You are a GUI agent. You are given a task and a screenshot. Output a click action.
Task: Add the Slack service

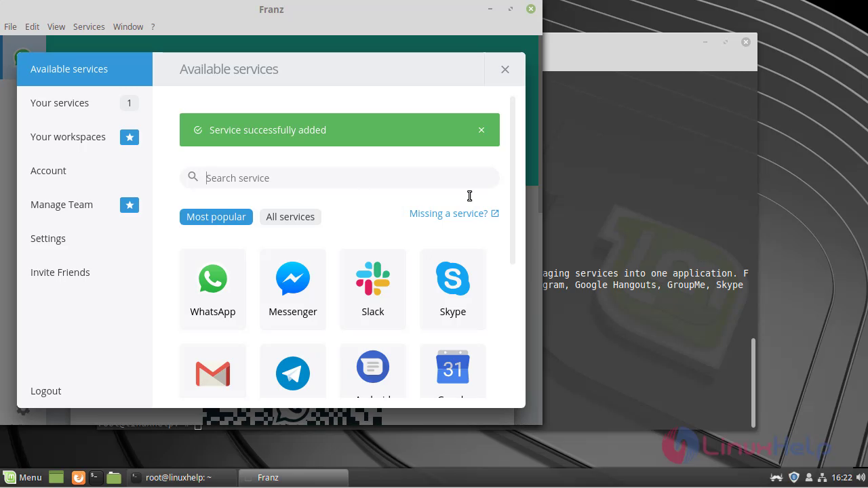point(373,289)
